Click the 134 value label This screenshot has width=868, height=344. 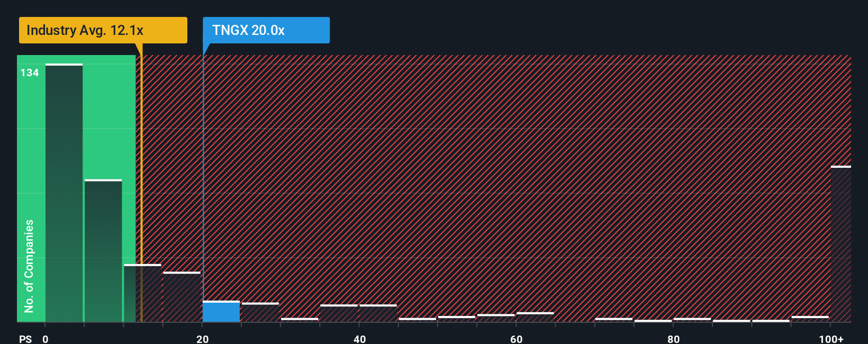(x=30, y=73)
